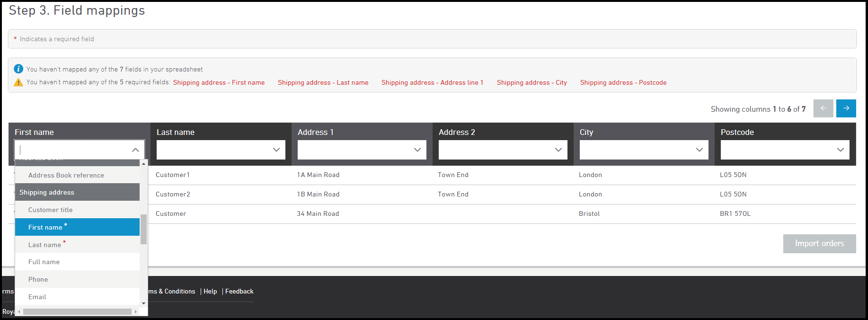
Task: Click Town End in Customer1 row
Action: pyautogui.click(x=453, y=175)
